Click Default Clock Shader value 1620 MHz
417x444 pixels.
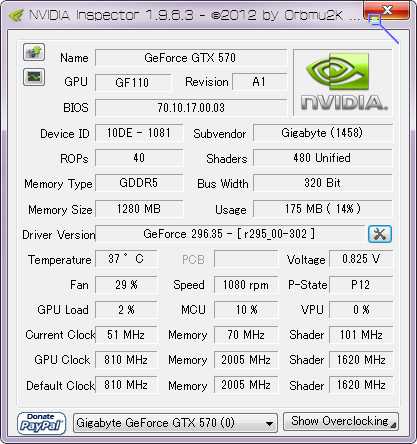click(361, 385)
